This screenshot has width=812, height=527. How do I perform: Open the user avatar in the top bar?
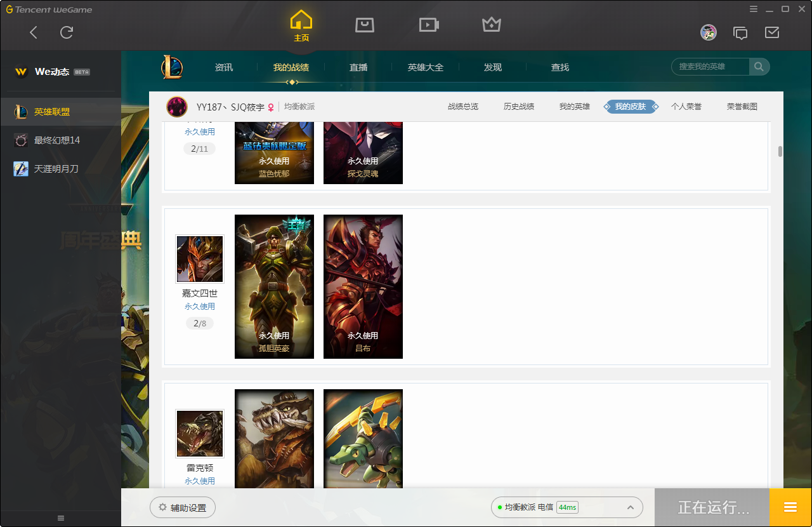point(709,32)
